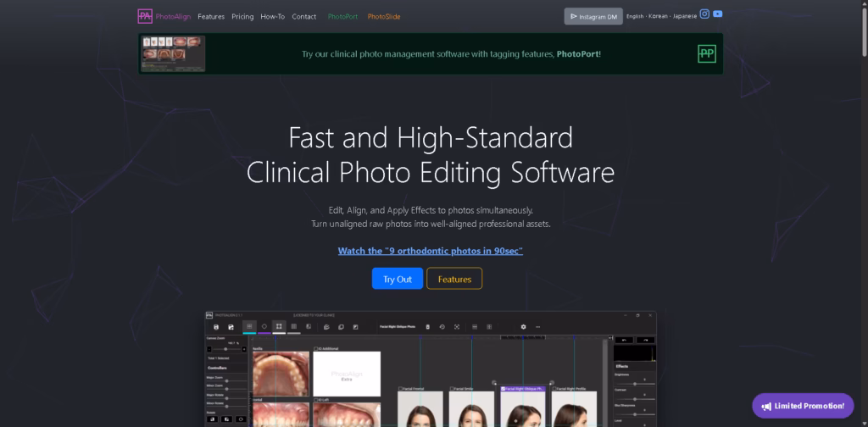Click the save-as icon in app preview toolbar
This screenshot has width=868, height=427.
click(x=231, y=327)
